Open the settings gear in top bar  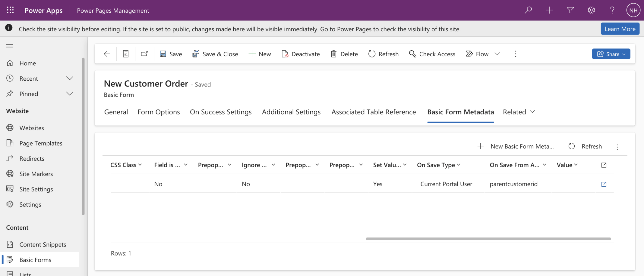pyautogui.click(x=591, y=10)
